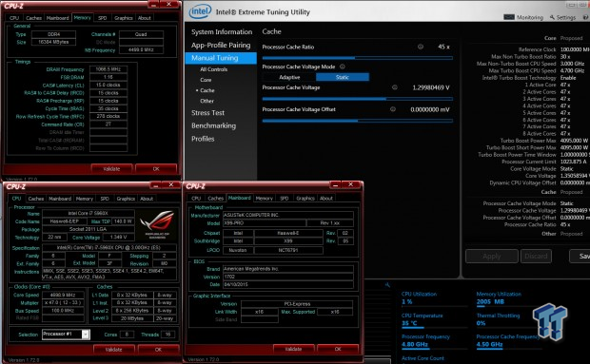Click the Core Speed value in CPU-Z
The image size is (590, 364).
pos(63,295)
